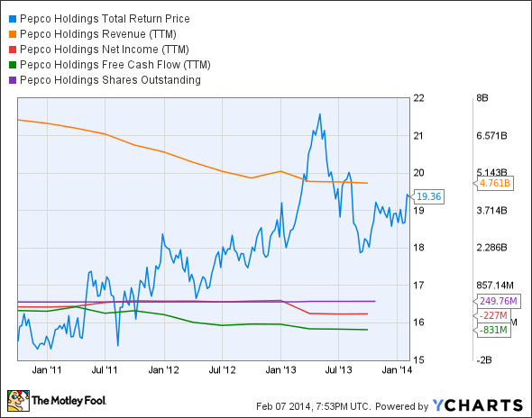Click the 20 price axis label
This screenshot has height=418, width=532.
tap(418, 173)
